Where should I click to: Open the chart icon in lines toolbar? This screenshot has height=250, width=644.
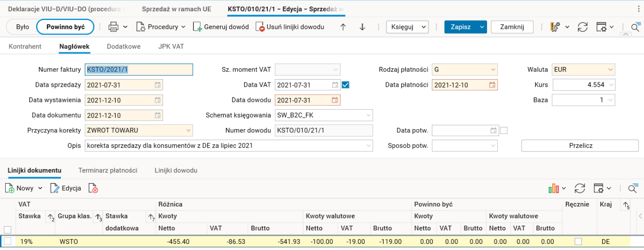(554, 188)
